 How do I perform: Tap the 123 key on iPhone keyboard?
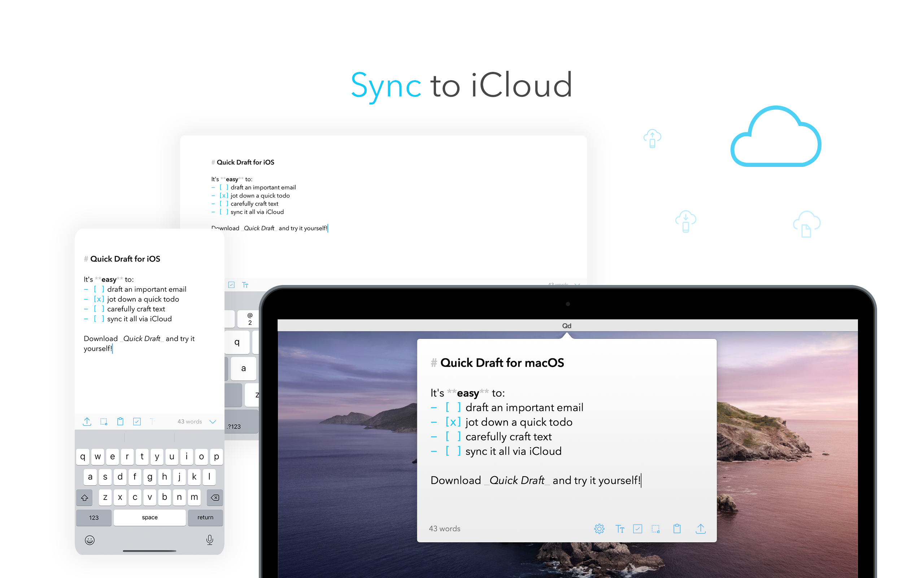point(94,518)
